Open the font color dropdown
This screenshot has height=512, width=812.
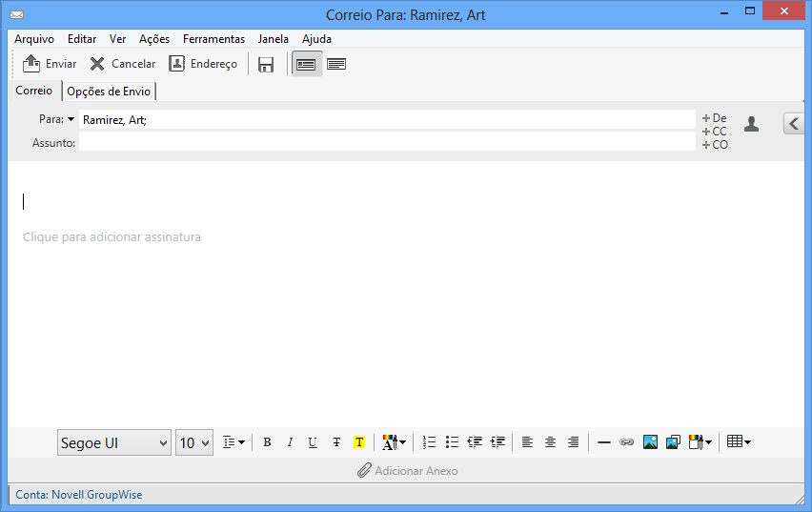coord(395,442)
